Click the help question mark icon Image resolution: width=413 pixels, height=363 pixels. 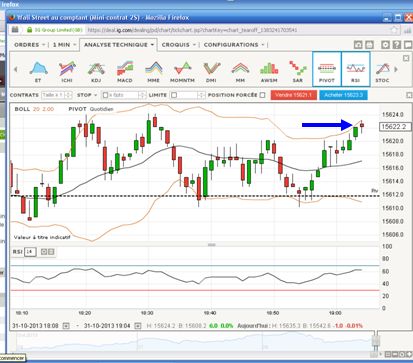(x=397, y=44)
